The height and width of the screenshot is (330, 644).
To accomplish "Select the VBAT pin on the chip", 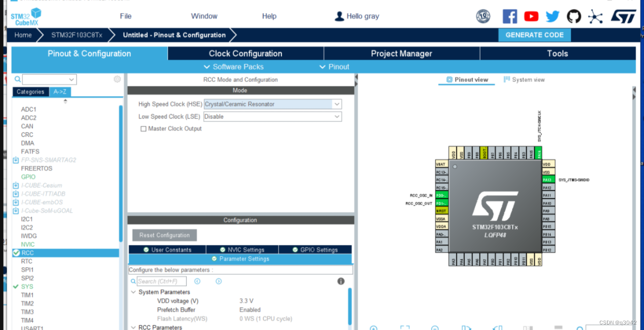I will pos(442,164).
